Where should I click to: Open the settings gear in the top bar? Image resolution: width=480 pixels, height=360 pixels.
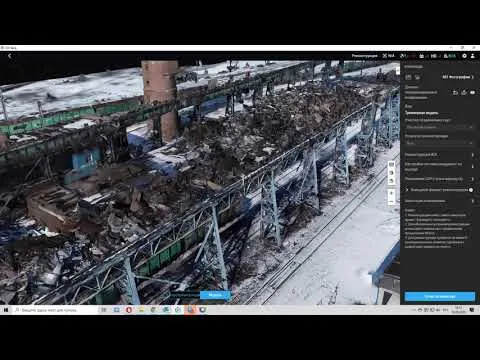[464, 56]
